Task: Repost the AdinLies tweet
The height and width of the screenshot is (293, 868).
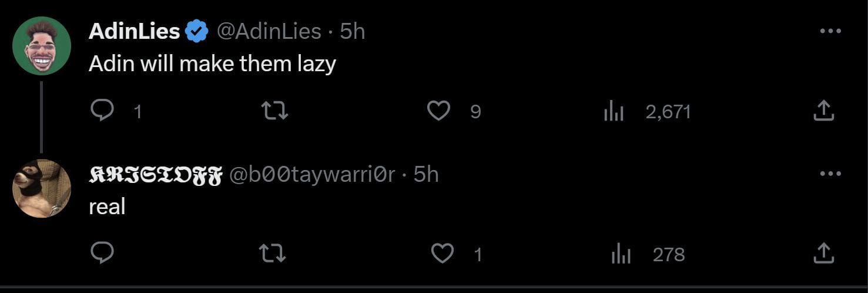Action: point(274,111)
